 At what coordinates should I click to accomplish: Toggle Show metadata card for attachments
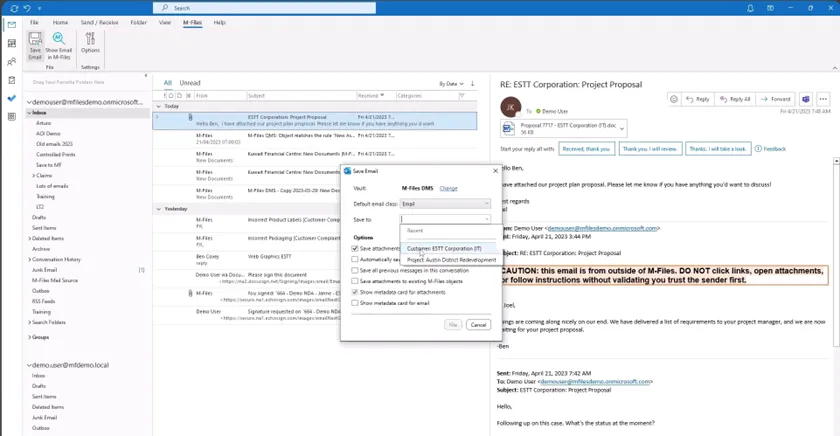[x=355, y=292]
